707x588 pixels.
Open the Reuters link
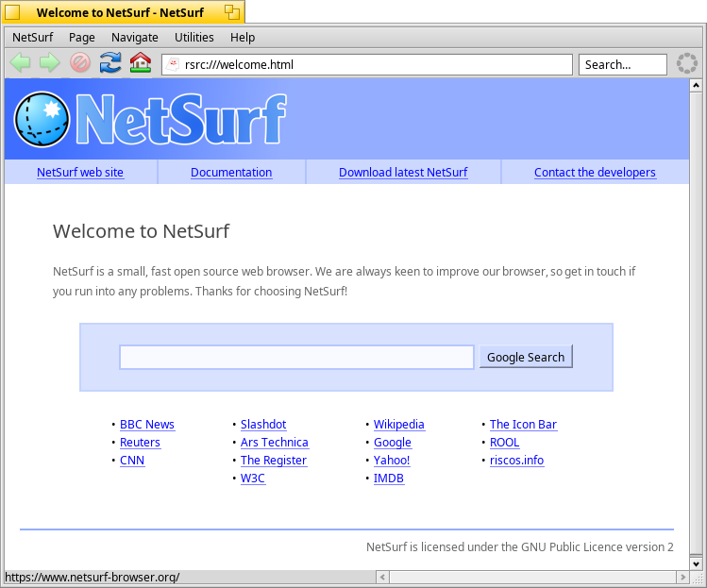pyautogui.click(x=140, y=443)
